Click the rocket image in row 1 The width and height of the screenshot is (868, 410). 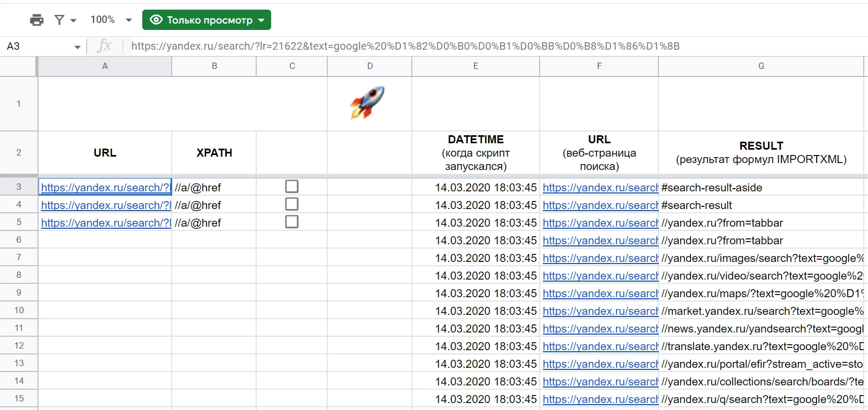pos(367,102)
